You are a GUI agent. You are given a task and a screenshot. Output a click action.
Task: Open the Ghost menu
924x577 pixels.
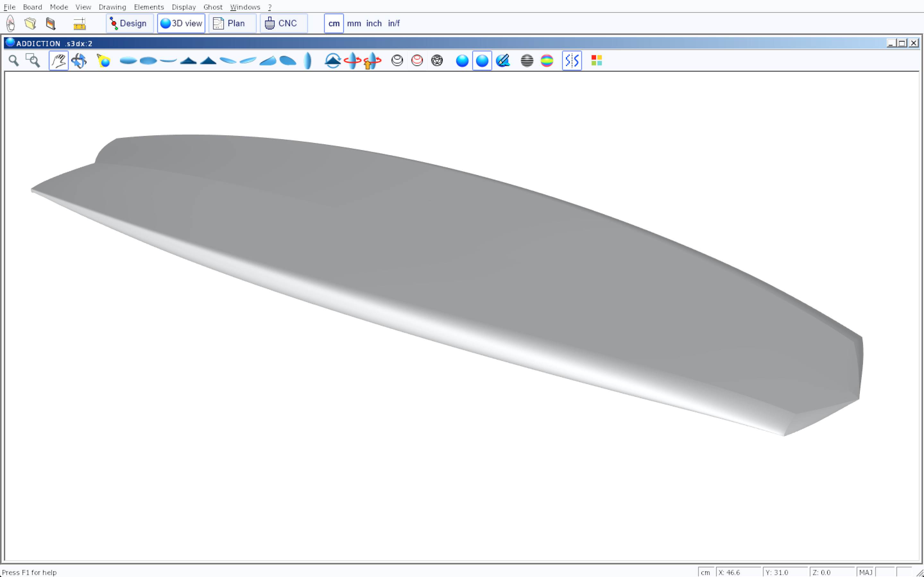(213, 7)
